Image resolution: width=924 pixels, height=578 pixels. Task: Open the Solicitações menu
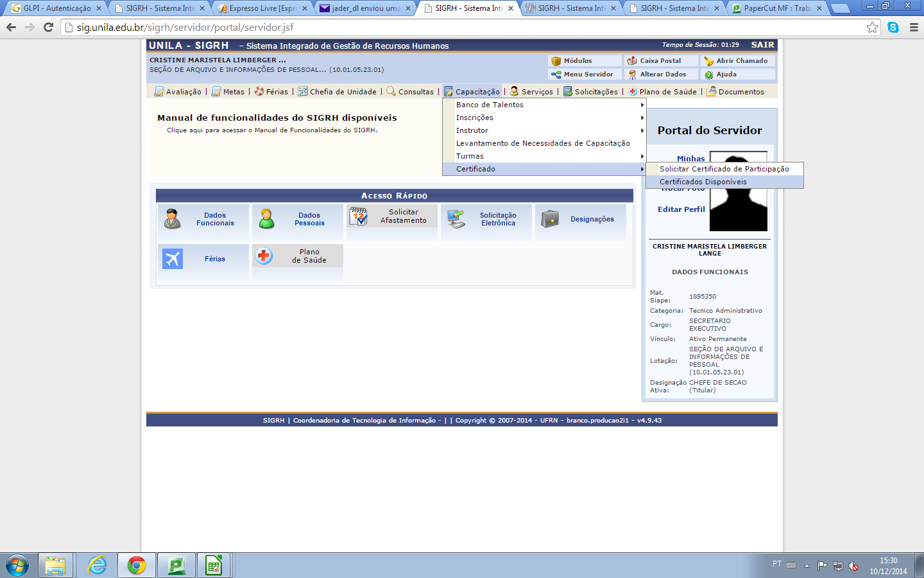click(x=590, y=92)
